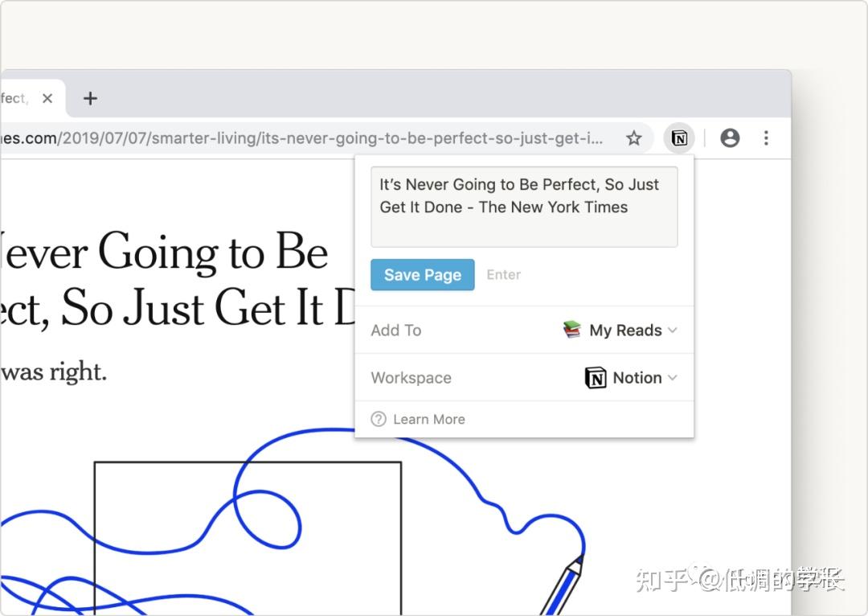The height and width of the screenshot is (616, 868).
Task: Open Chrome's three-dot menu
Action: click(766, 138)
